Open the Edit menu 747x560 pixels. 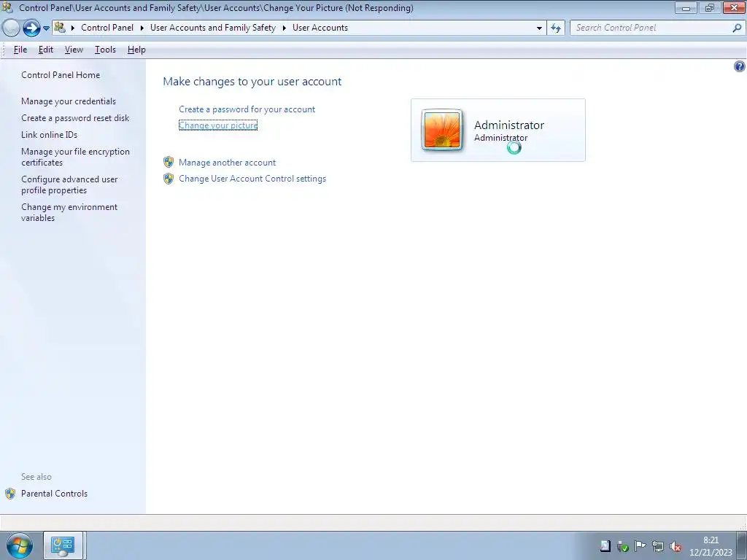tap(46, 50)
